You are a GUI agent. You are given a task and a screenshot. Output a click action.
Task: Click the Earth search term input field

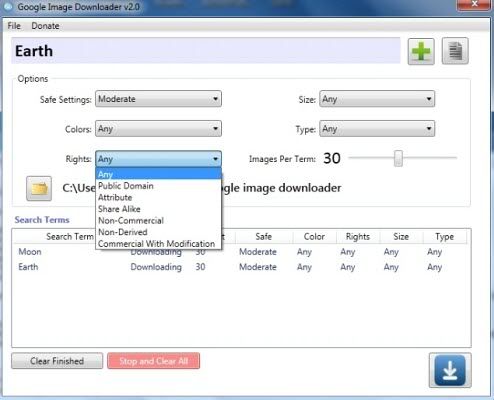[206, 51]
